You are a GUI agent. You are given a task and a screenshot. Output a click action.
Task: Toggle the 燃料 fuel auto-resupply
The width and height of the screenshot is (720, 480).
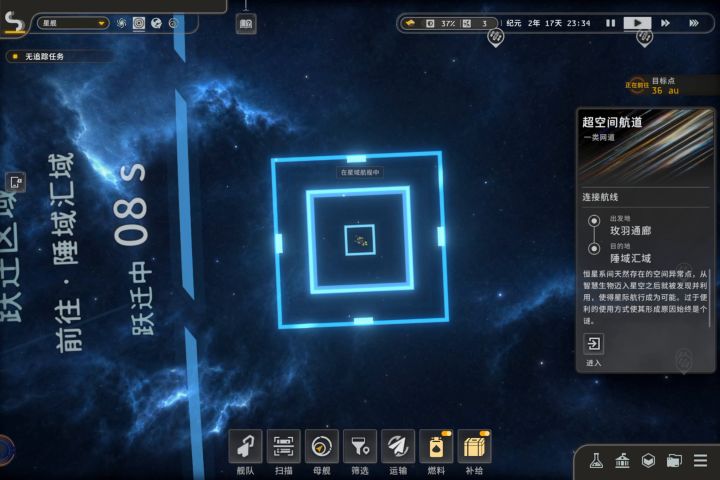point(436,446)
